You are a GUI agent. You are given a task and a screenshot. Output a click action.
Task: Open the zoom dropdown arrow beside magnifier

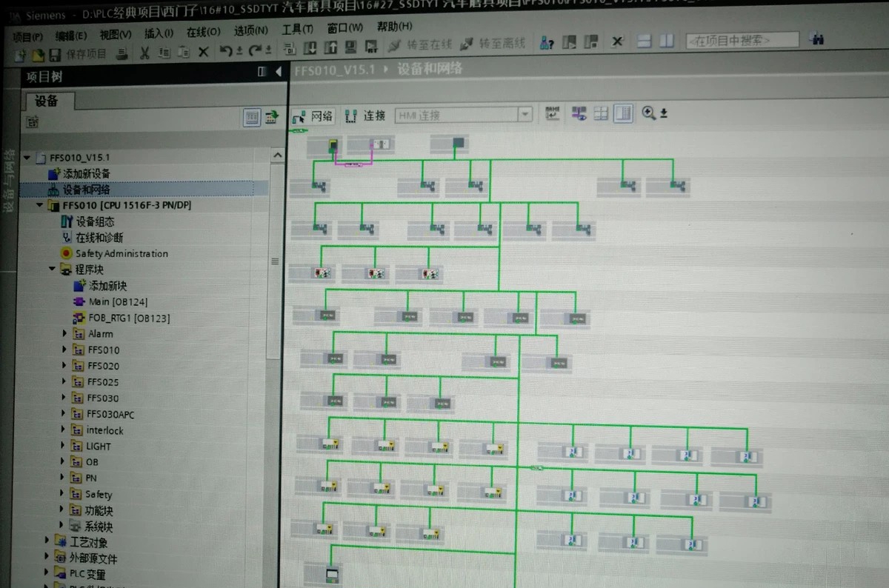[664, 113]
